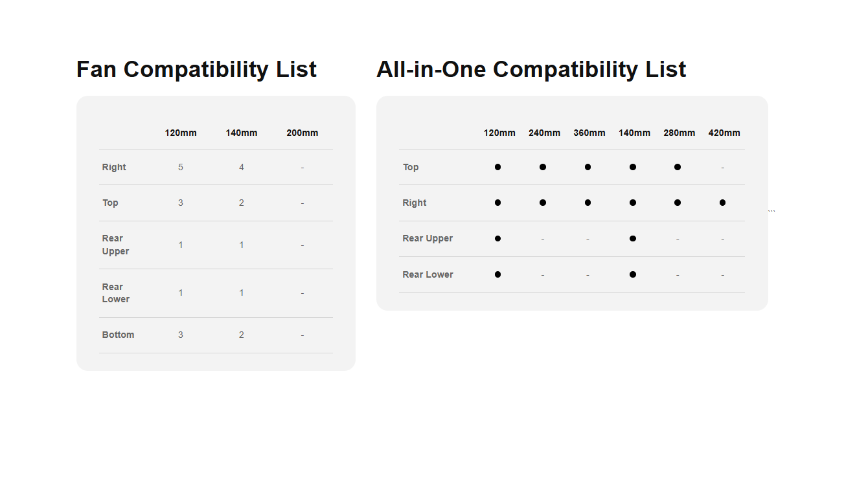Image resolution: width=868 pixels, height=477 pixels.
Task: Click the Bottom row label in fan table
Action: pyautogui.click(x=118, y=335)
